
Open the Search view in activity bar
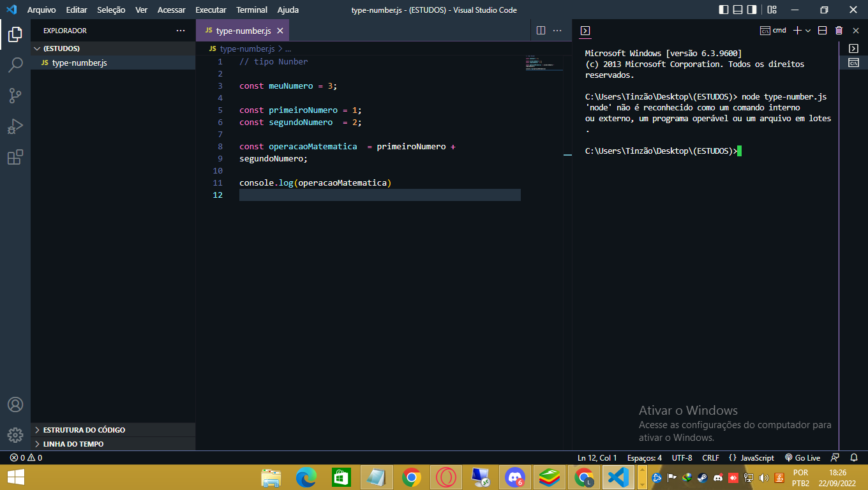tap(15, 64)
